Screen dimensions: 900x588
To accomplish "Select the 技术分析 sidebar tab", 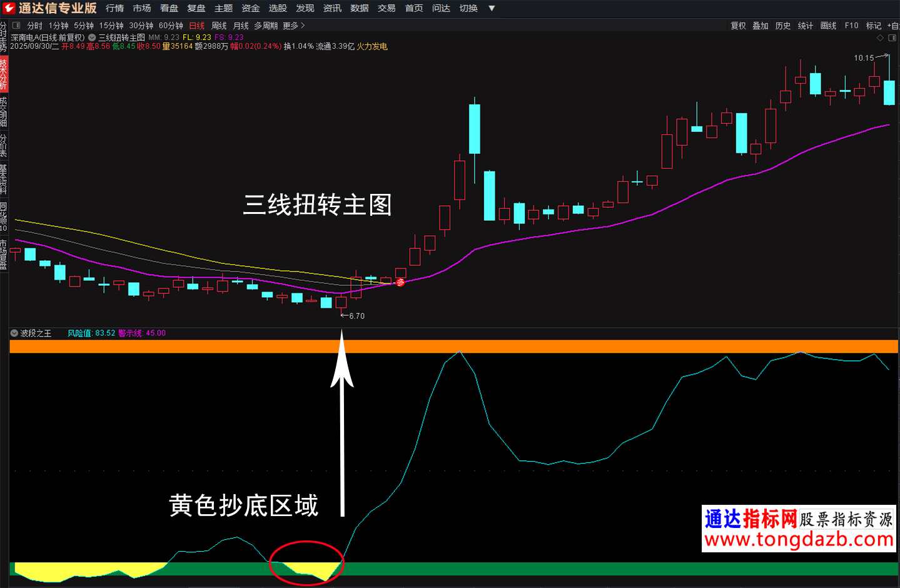I will 4,74.
